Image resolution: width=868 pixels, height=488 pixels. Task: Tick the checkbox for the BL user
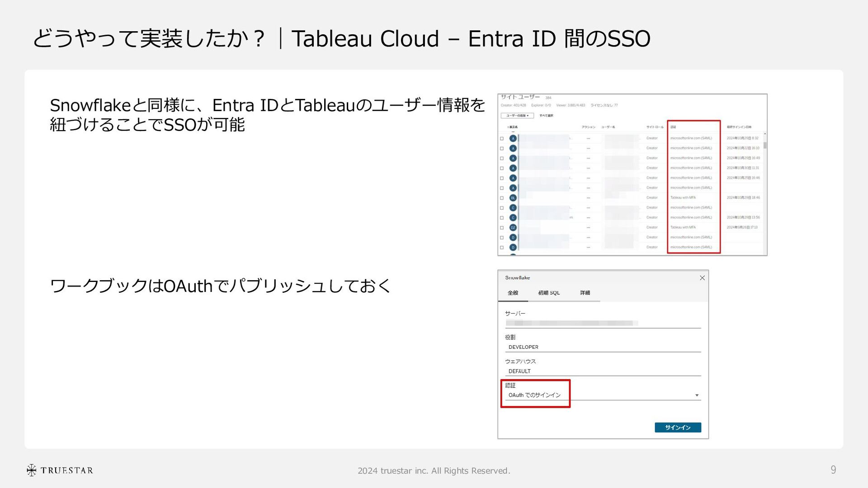coord(502,198)
